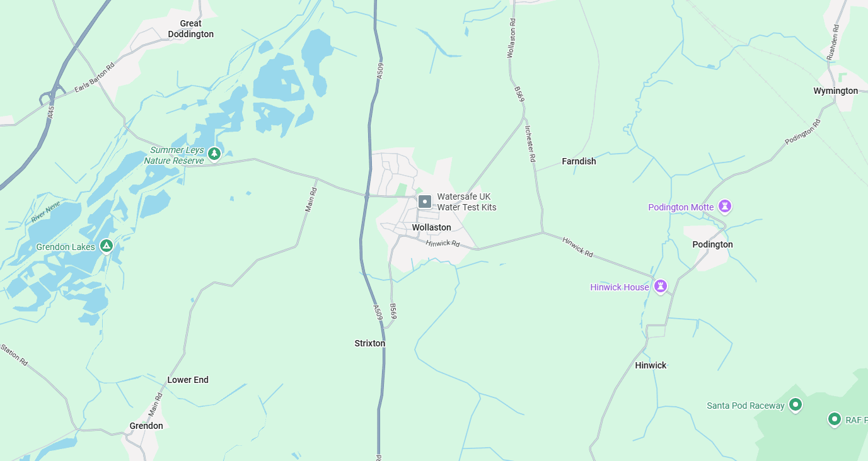Click the Summer Leys Nature Reserve tree pin
Viewport: 868px width, 461px height.
coord(215,153)
